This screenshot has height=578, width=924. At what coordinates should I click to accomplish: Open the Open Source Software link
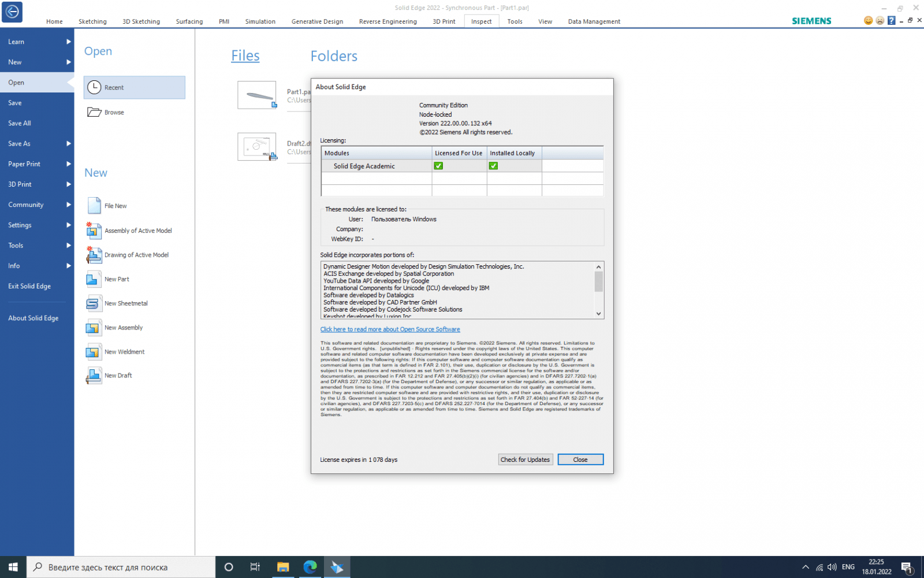point(390,329)
